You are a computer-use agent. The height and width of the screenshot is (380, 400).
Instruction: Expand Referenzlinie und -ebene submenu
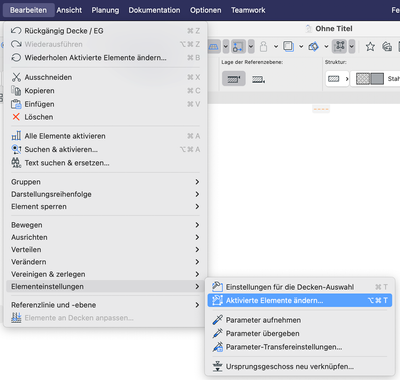coord(105,305)
